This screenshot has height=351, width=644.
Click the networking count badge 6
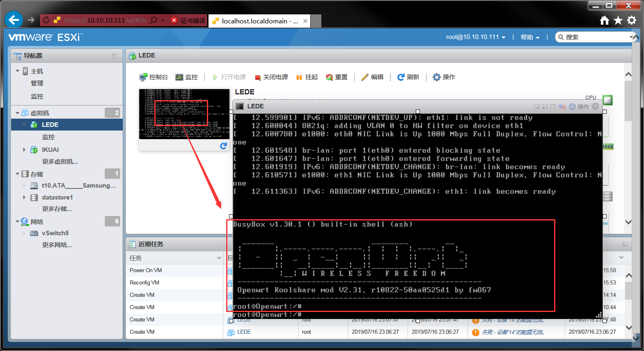tap(112, 221)
